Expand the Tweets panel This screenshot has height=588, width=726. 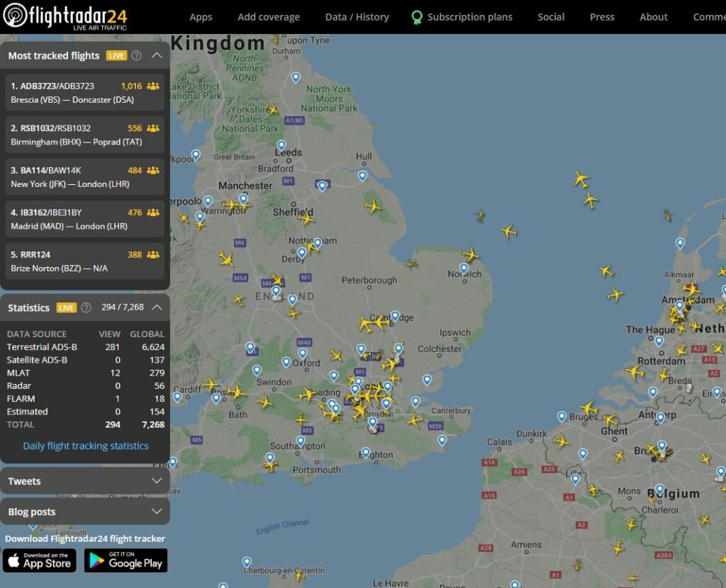[85, 480]
